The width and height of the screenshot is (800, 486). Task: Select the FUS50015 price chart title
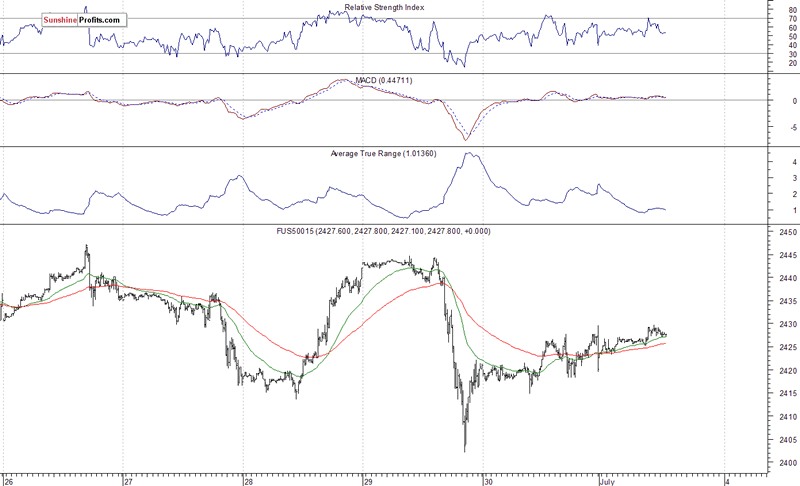385,231
